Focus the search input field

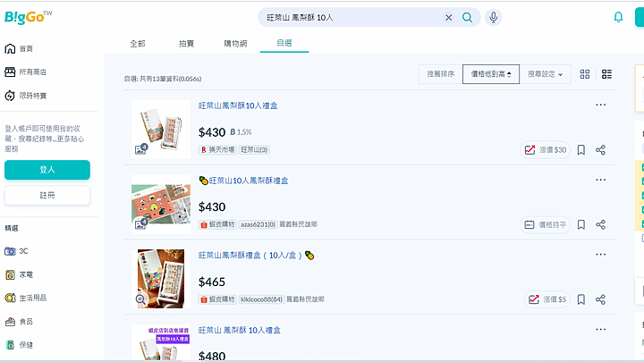click(x=353, y=17)
